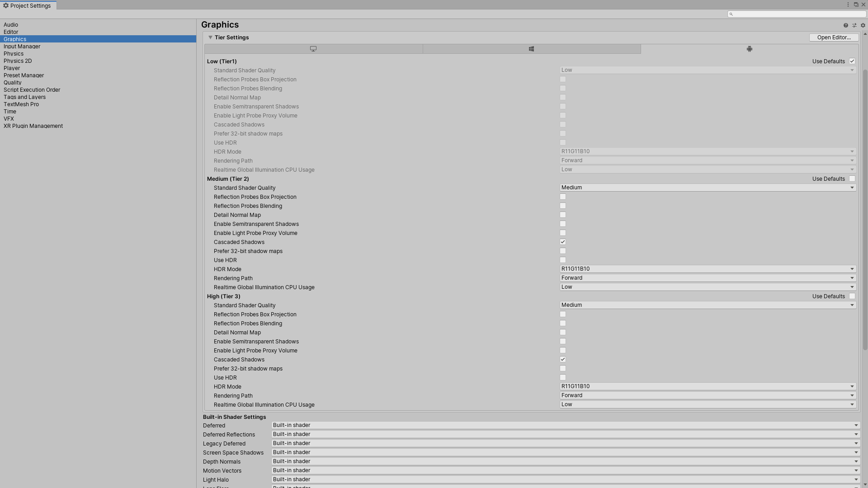This screenshot has height=488, width=868.
Task: Disable Cascaded Shadows under Medium Tier 2
Action: (563, 242)
